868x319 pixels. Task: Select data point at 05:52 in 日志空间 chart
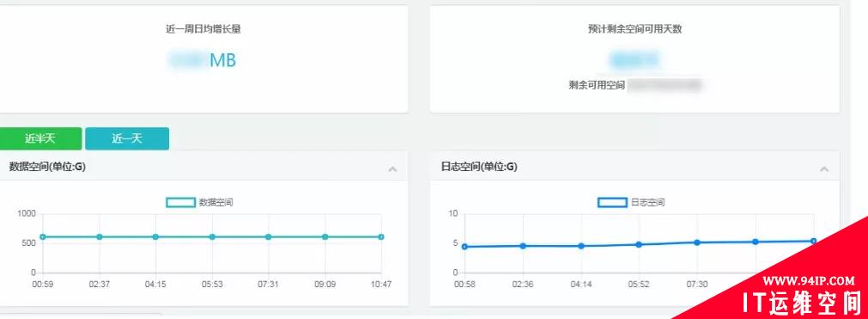coord(639,244)
